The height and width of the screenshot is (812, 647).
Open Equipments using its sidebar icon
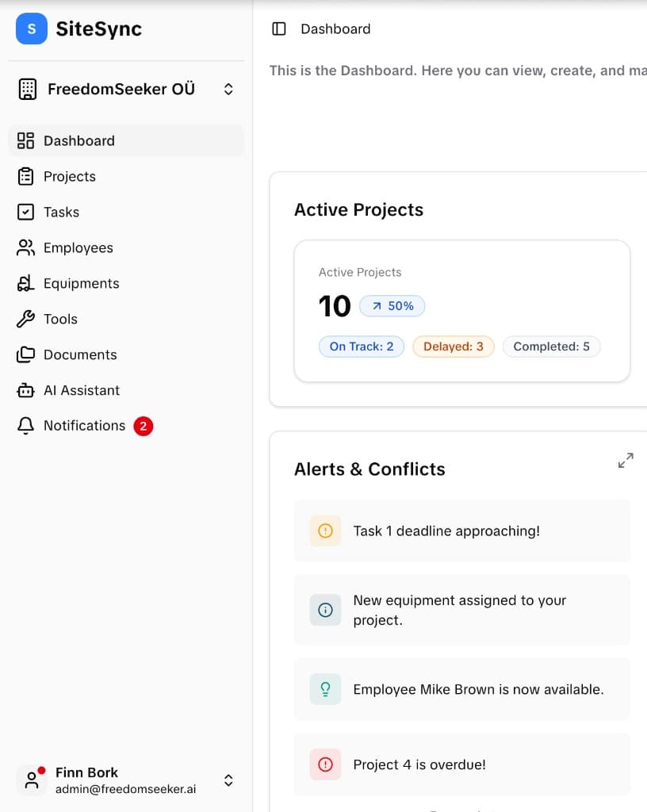tap(25, 283)
